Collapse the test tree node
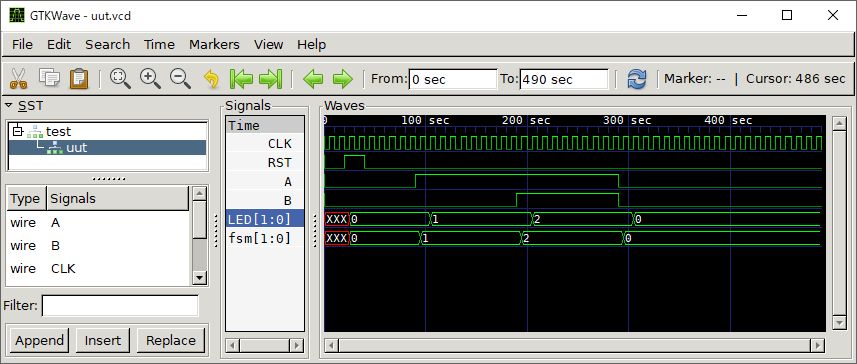This screenshot has height=364, width=857. click(x=18, y=131)
